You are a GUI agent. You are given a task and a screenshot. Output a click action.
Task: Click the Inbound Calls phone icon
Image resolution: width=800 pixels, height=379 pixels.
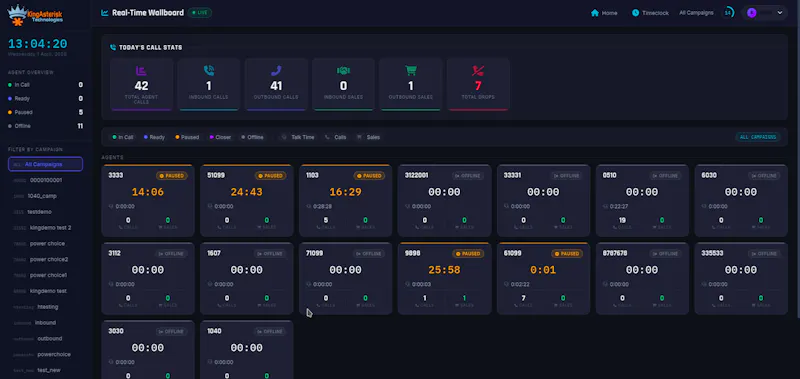209,71
